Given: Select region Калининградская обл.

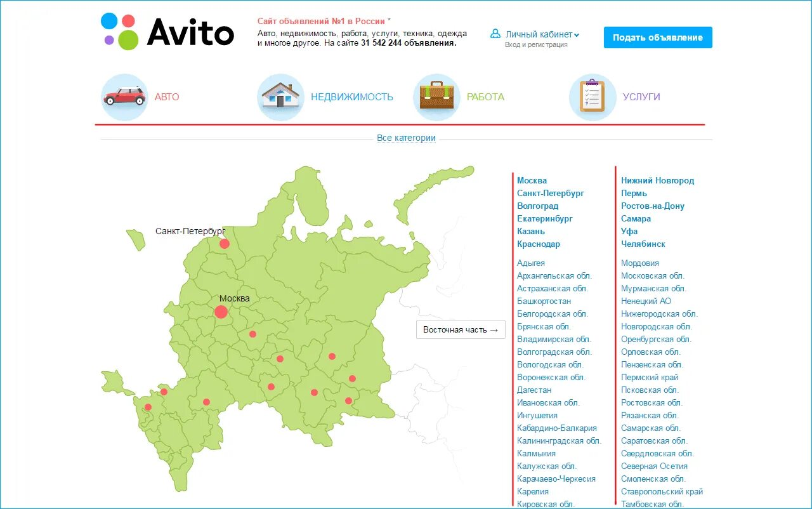Looking at the screenshot, I should [x=560, y=440].
